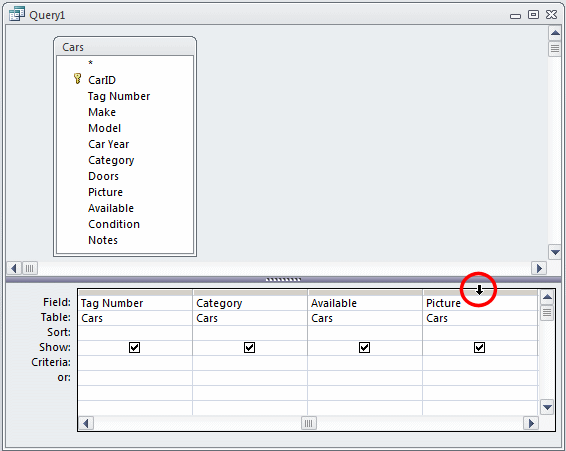Click design grid horizontal scroll left arrow

point(86,423)
